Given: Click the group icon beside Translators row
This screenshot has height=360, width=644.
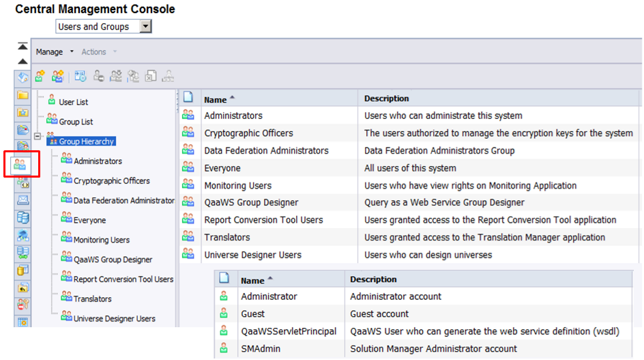Looking at the screenshot, I should (188, 237).
